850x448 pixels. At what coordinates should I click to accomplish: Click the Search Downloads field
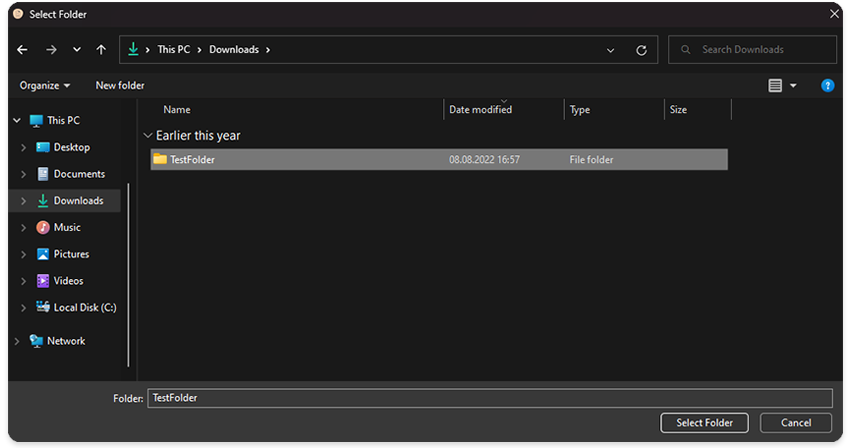click(760, 50)
